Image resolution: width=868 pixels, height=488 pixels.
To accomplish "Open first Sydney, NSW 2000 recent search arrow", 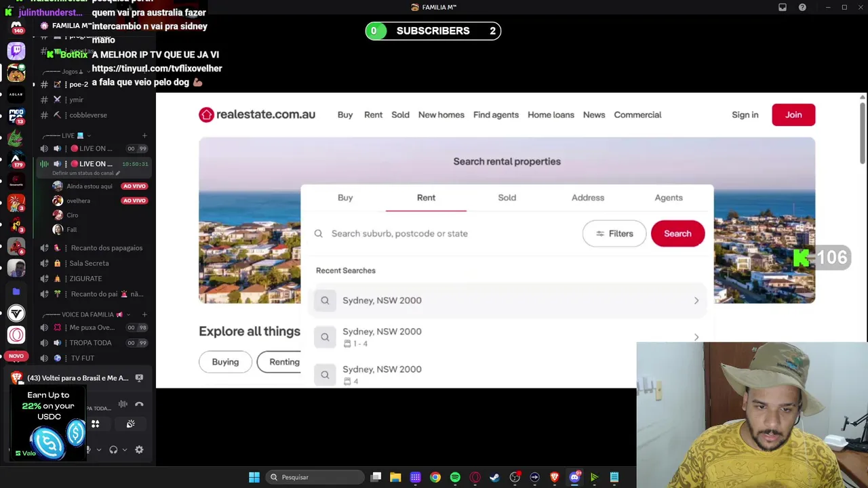I will (x=696, y=300).
